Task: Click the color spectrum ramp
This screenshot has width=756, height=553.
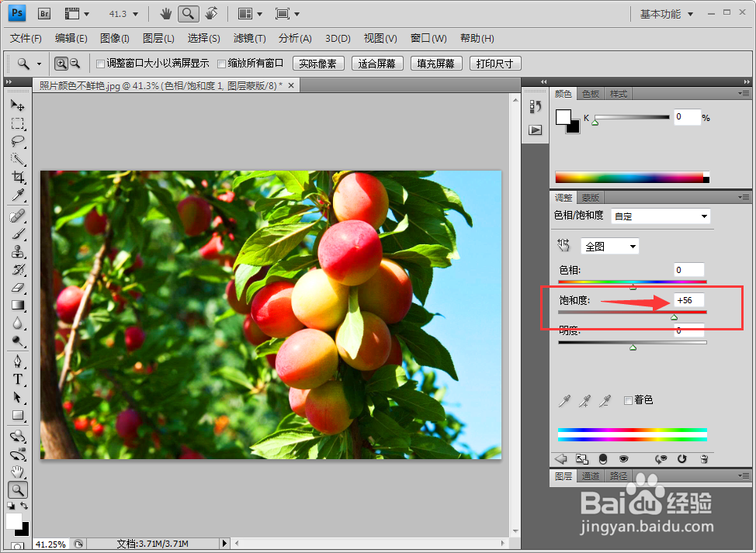Action: [x=632, y=178]
